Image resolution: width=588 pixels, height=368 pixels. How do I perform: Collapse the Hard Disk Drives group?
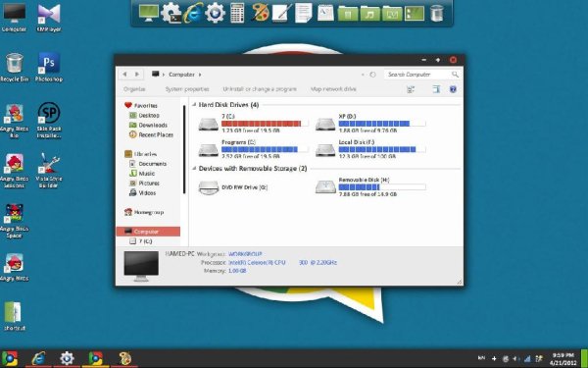coord(194,105)
